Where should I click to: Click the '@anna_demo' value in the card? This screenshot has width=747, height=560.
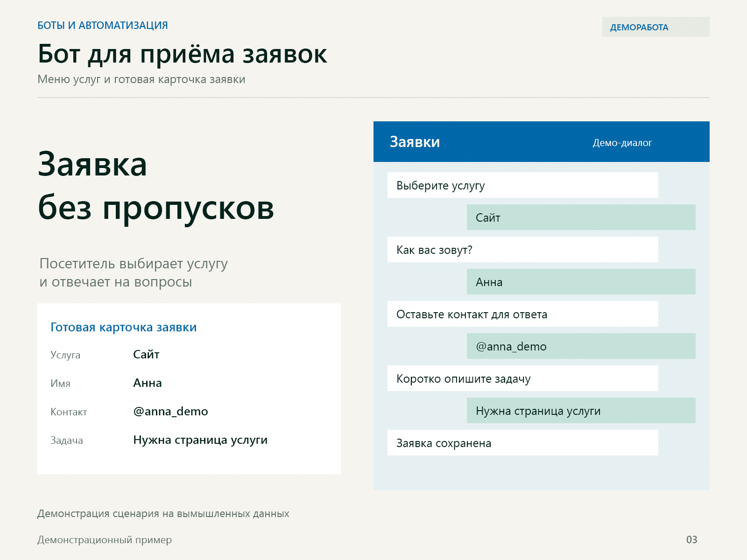click(x=170, y=412)
